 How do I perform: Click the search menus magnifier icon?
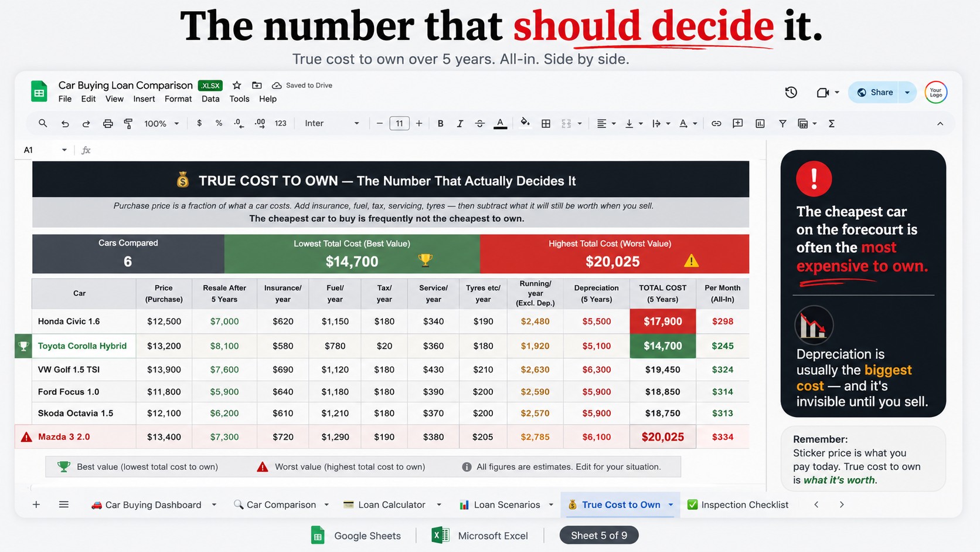pyautogui.click(x=43, y=124)
